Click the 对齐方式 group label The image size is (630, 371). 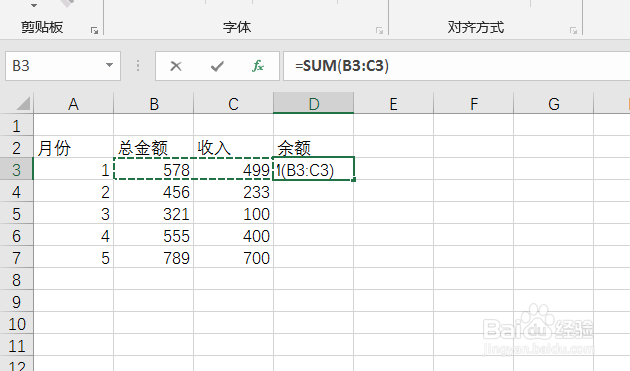[x=475, y=27]
